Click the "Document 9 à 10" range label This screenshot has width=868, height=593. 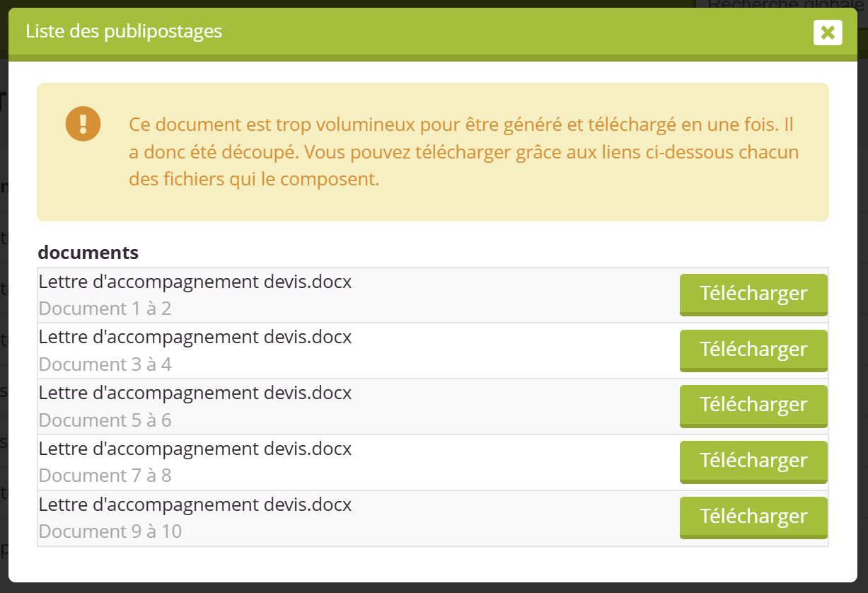tap(110, 532)
